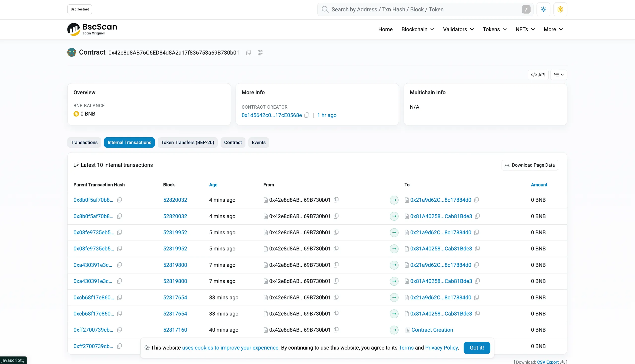This screenshot has height=364, width=635.
Task: Switch to the Token Transfers (BEP-20) tab
Action: point(188,143)
